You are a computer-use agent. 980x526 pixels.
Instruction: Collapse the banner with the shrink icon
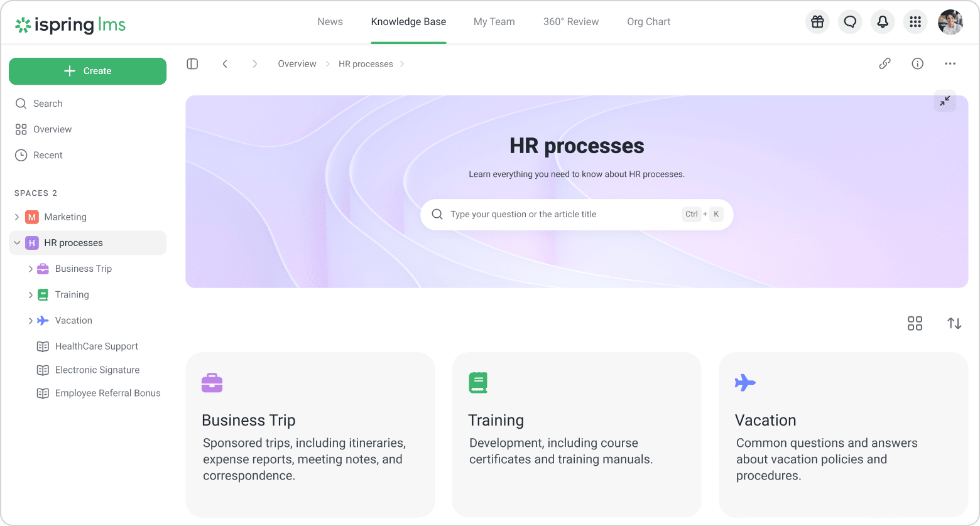[x=945, y=100]
